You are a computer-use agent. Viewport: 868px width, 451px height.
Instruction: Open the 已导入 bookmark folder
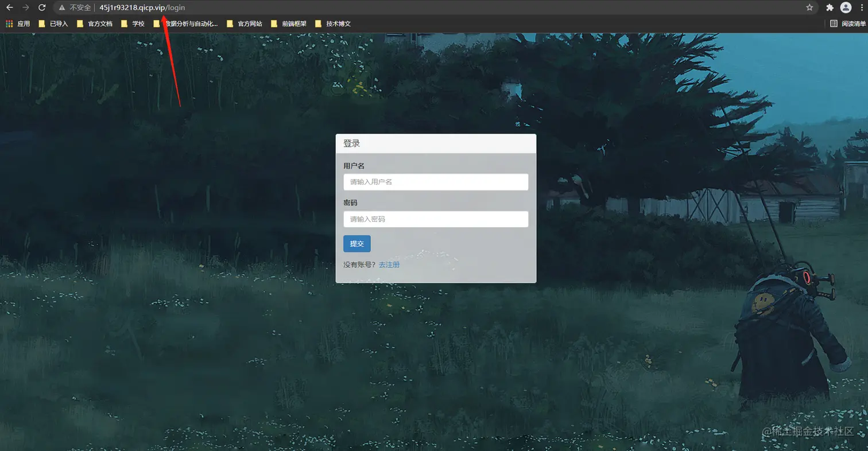pyautogui.click(x=53, y=24)
